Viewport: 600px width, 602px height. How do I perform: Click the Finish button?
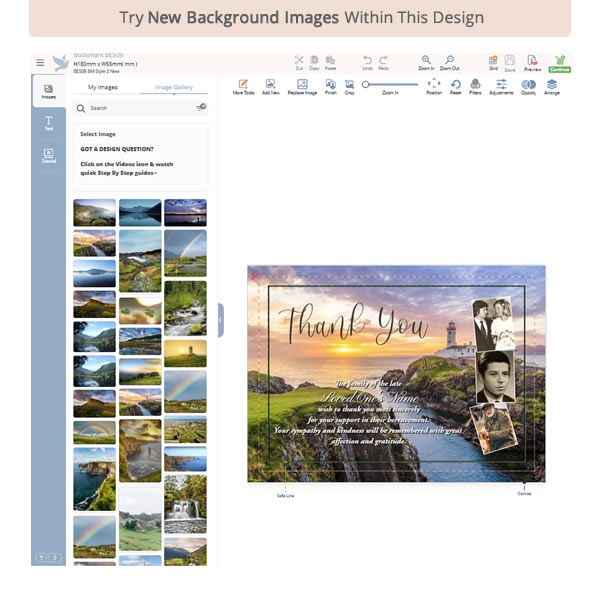click(x=330, y=85)
